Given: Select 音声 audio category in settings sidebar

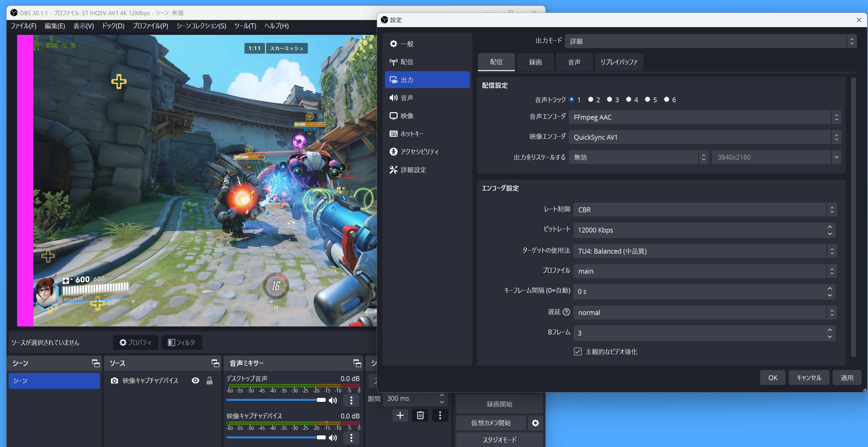Looking at the screenshot, I should 427,98.
